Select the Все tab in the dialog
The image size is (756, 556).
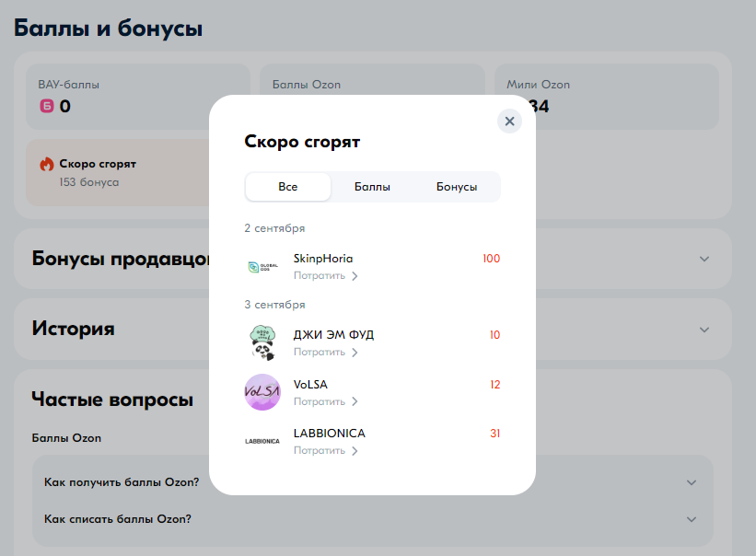pos(287,186)
